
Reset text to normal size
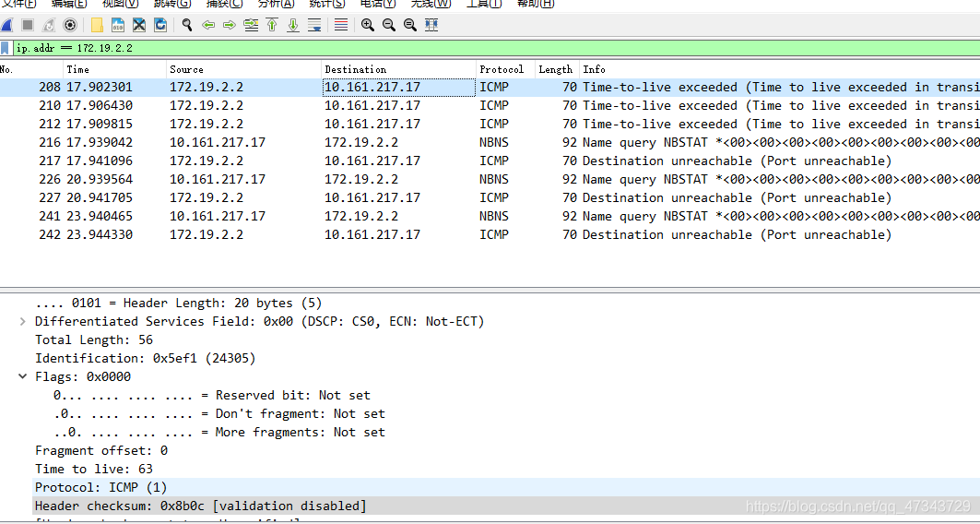pyautogui.click(x=410, y=25)
